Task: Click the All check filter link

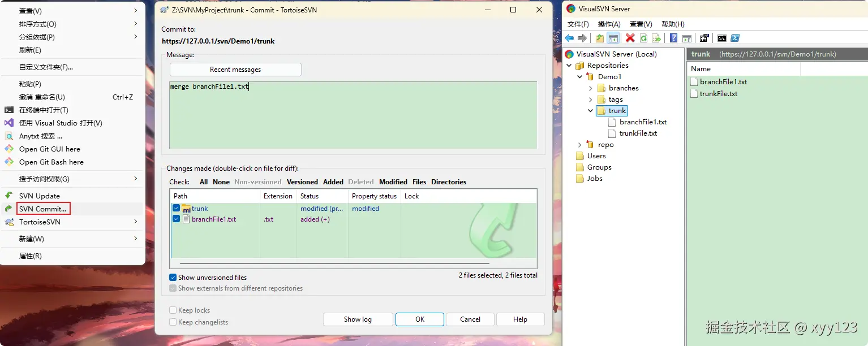Action: [204, 182]
